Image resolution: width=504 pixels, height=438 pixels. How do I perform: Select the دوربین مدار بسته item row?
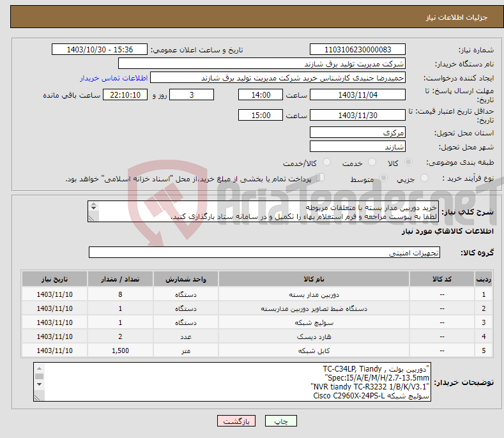click(x=257, y=294)
